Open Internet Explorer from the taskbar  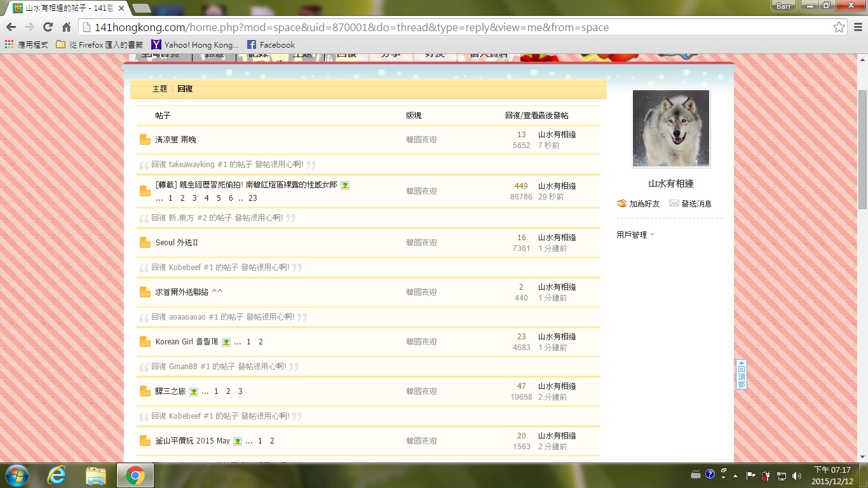(x=57, y=475)
